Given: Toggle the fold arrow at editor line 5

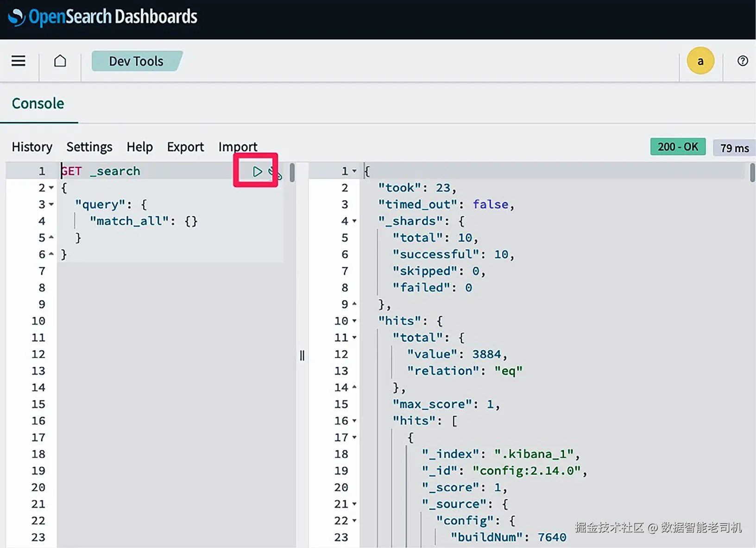Looking at the screenshot, I should (51, 237).
